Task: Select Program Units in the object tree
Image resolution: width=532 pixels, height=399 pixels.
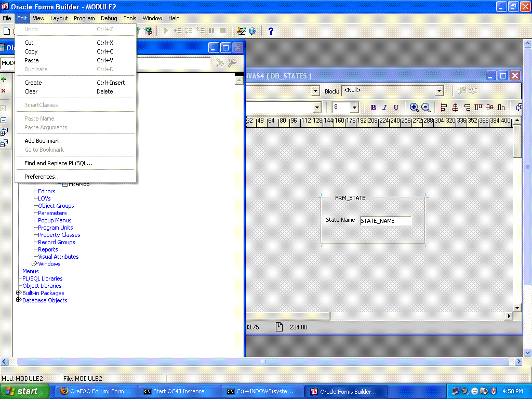Action: click(55, 228)
